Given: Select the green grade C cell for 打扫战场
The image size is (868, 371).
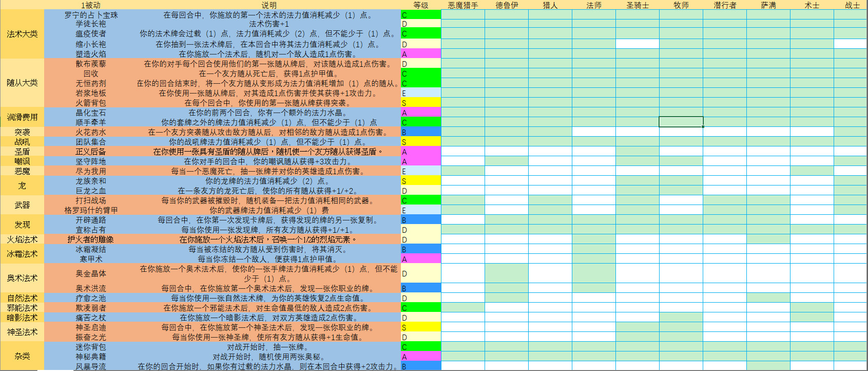Looking at the screenshot, I should click(x=421, y=200).
